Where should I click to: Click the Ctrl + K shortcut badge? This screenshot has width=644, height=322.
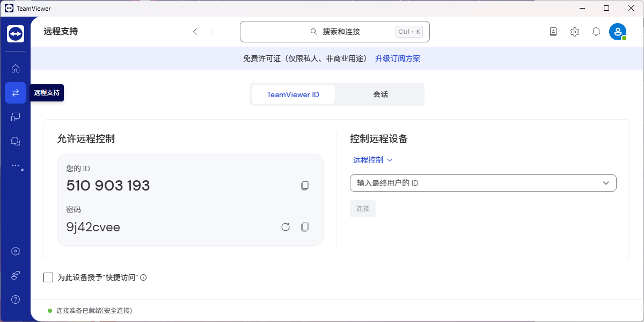(409, 32)
